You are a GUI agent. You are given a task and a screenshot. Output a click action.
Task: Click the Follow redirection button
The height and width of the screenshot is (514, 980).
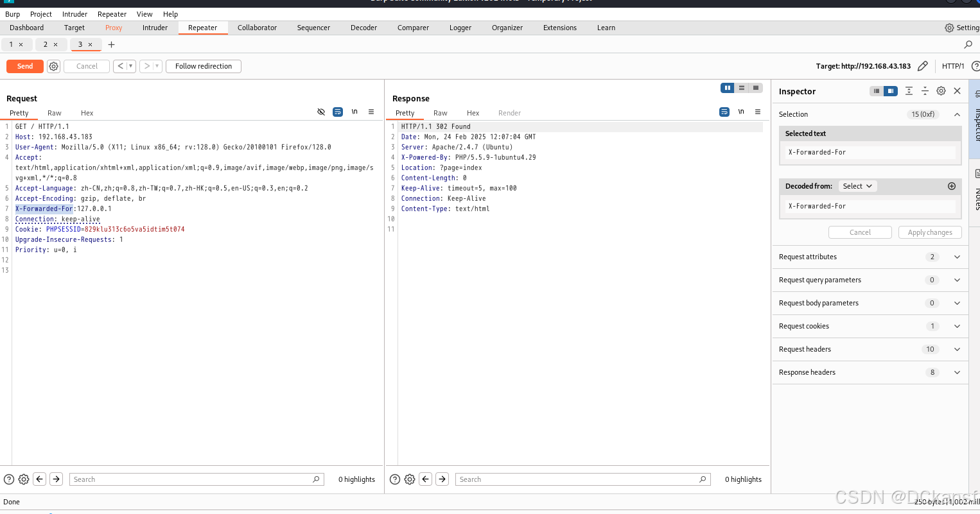pos(204,66)
